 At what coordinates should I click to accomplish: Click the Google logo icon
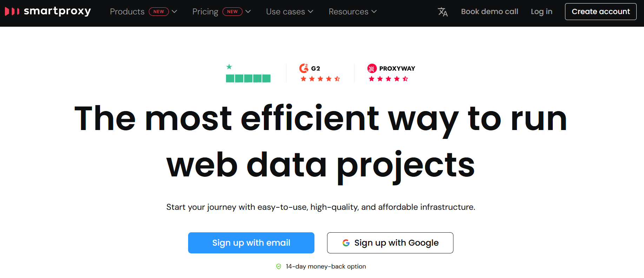[x=346, y=243]
